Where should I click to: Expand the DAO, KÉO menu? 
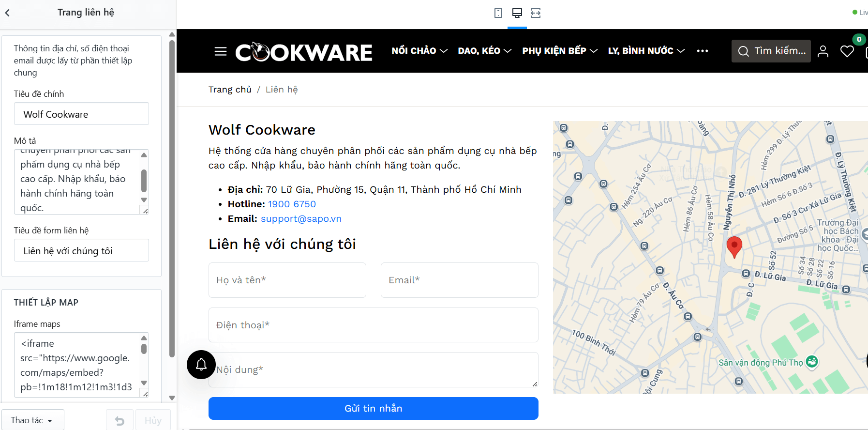click(x=485, y=51)
